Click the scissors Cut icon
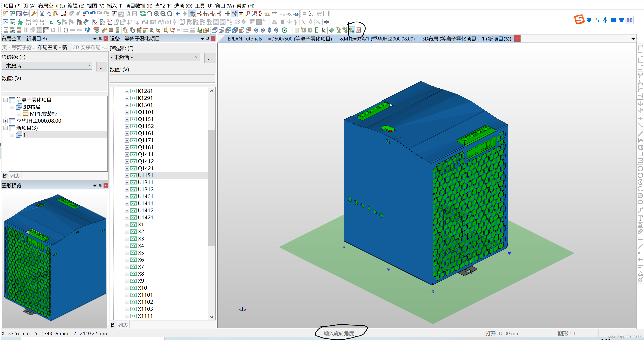This screenshot has height=340, width=644. tap(42, 14)
